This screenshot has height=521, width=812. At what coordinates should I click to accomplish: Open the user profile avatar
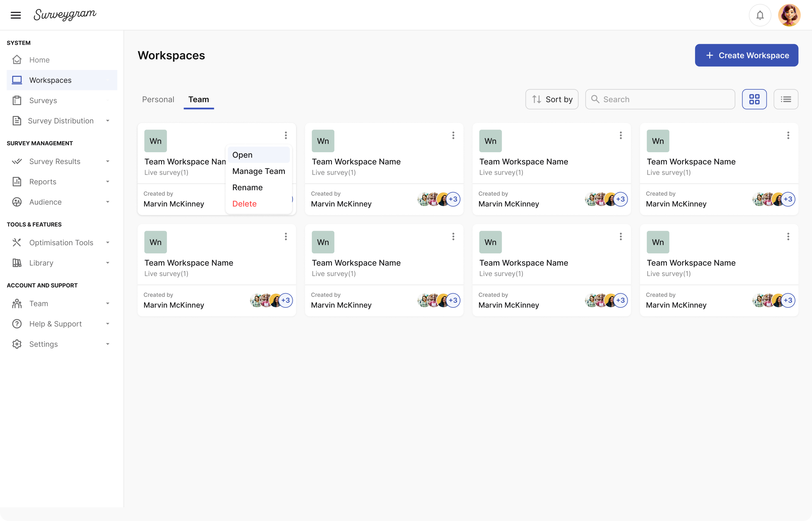pos(789,15)
